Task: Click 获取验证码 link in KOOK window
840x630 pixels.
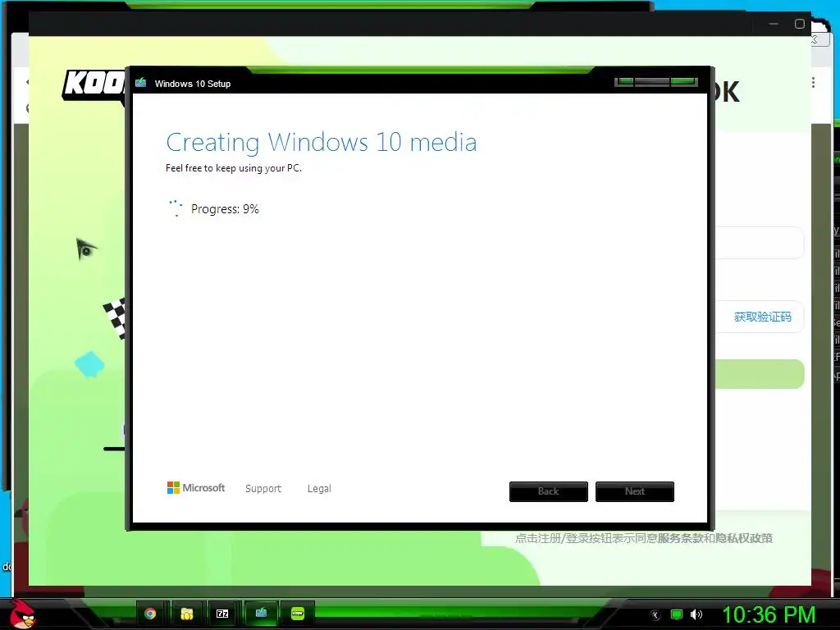Action: pyautogui.click(x=762, y=317)
